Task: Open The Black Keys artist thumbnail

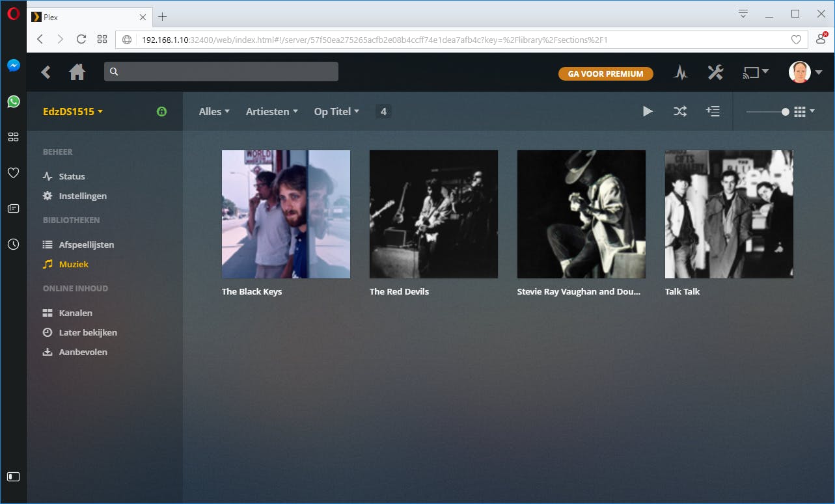Action: 286,214
